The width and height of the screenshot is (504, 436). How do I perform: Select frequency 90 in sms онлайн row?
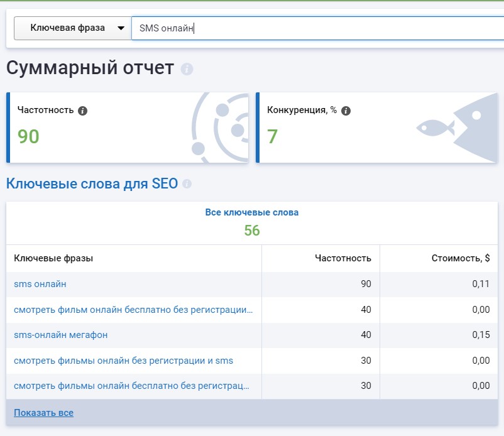pos(366,284)
